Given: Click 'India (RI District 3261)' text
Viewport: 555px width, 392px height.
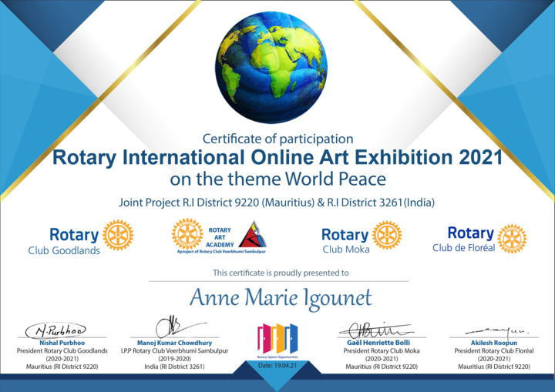Looking at the screenshot, I should 174,367.
